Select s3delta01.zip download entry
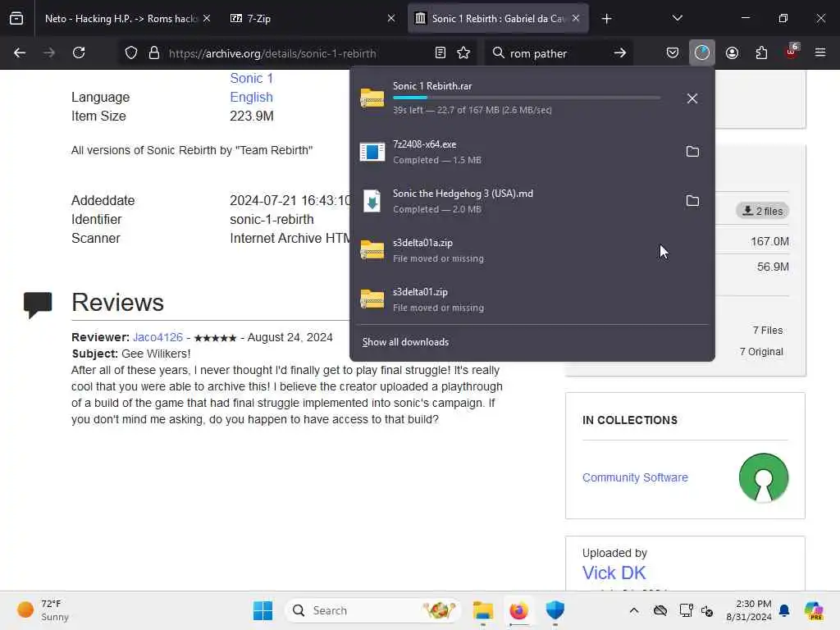Image resolution: width=840 pixels, height=630 pixels. (532, 299)
